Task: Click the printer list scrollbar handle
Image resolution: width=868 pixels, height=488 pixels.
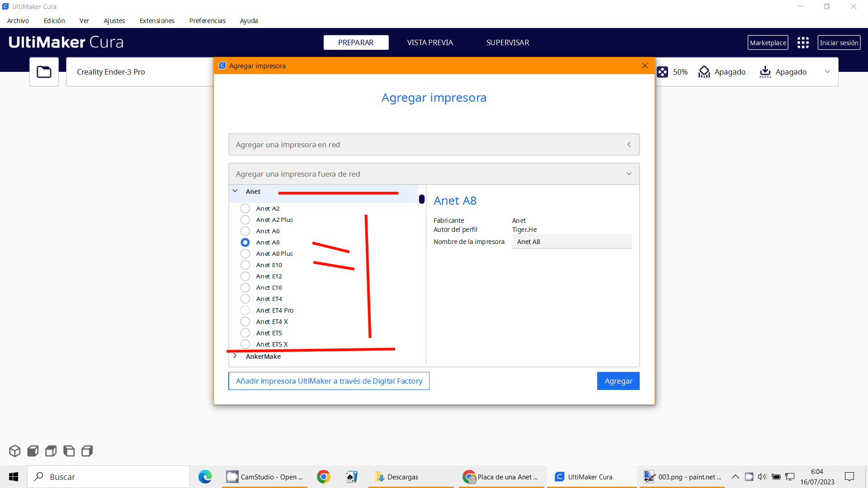Action: point(421,199)
